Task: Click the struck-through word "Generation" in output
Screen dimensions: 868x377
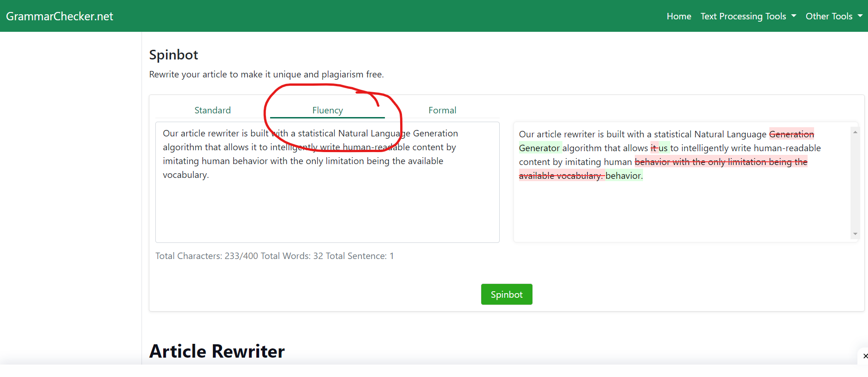Action: click(791, 134)
